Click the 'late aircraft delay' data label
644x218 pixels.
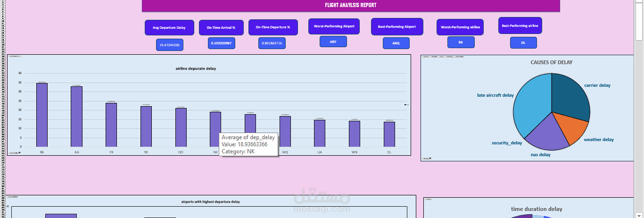(495, 95)
